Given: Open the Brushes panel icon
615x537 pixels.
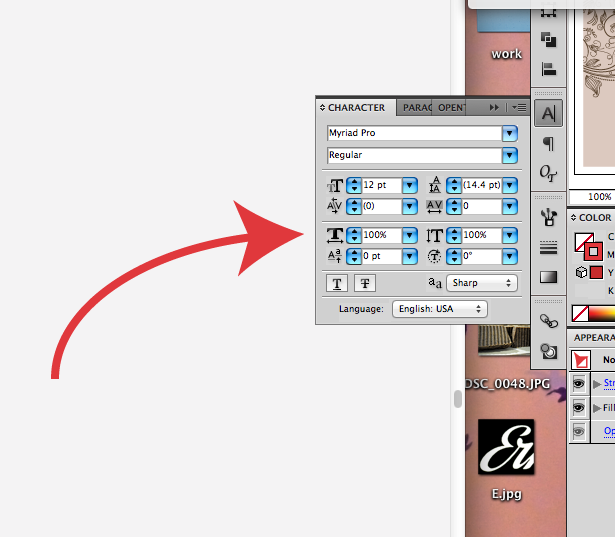Looking at the screenshot, I should pos(548,217).
